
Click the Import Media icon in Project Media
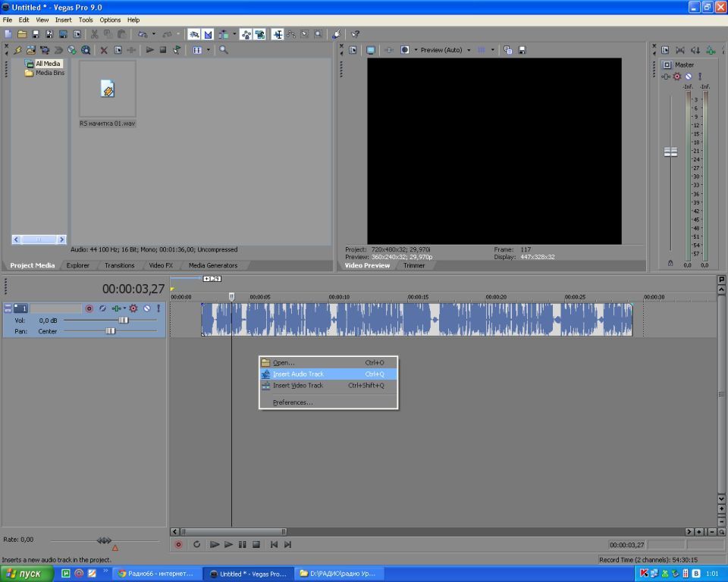click(x=31, y=50)
